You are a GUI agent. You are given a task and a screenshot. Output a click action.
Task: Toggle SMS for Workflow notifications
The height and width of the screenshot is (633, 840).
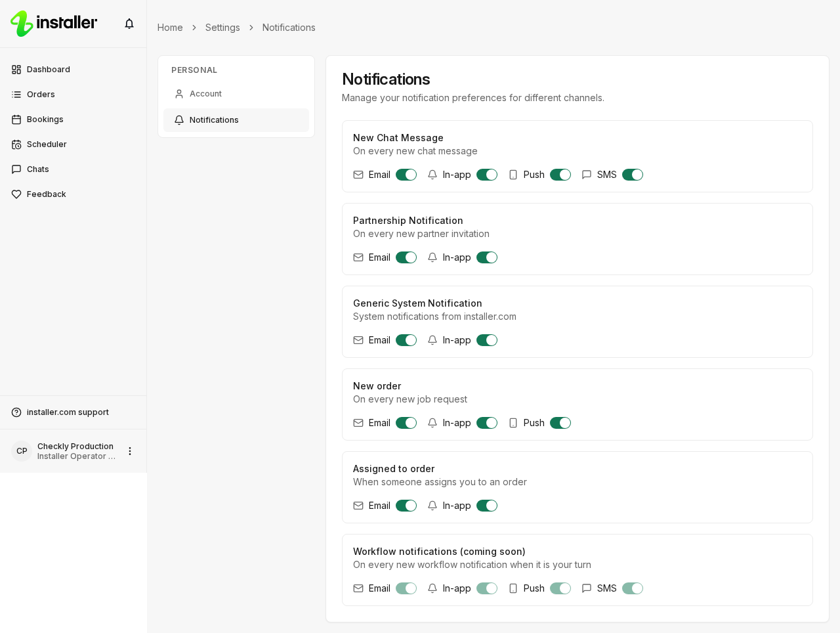point(633,588)
